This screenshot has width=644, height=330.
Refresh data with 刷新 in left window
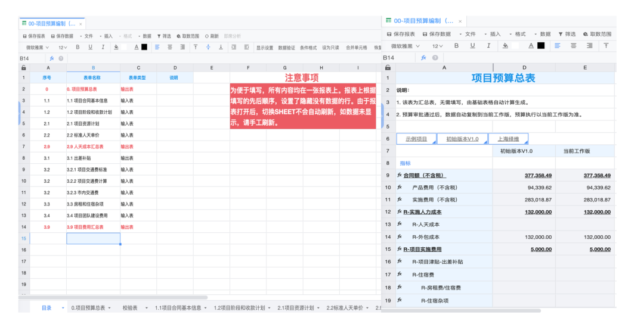tap(212, 36)
